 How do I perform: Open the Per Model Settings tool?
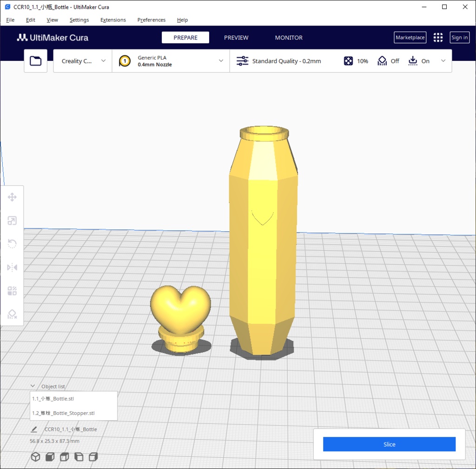point(12,290)
